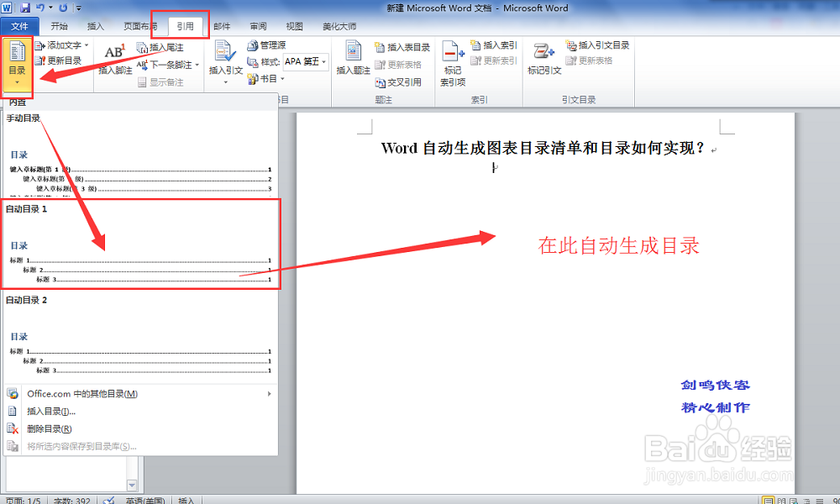
Task: Choose the 自动目录 2 preset
Action: (140, 336)
